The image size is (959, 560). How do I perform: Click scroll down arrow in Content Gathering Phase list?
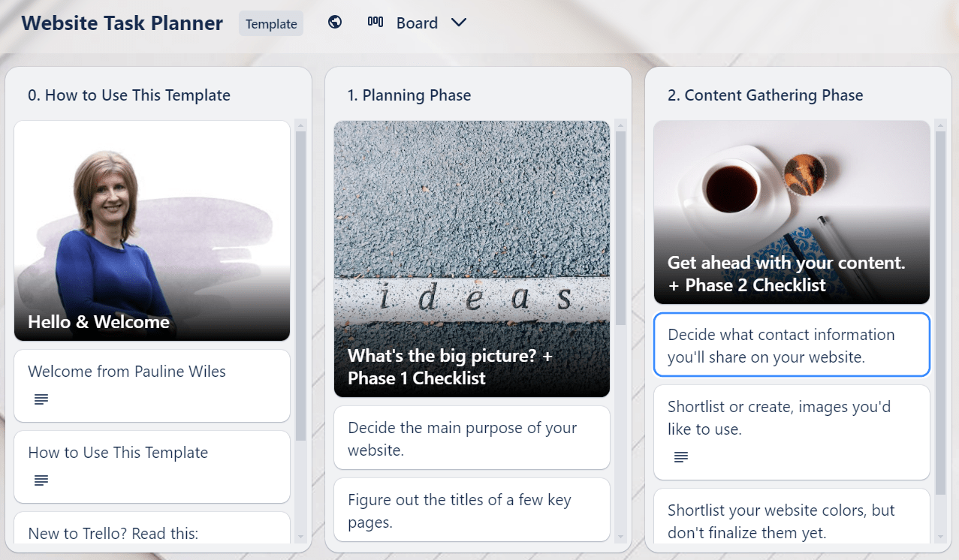pyautogui.click(x=940, y=537)
